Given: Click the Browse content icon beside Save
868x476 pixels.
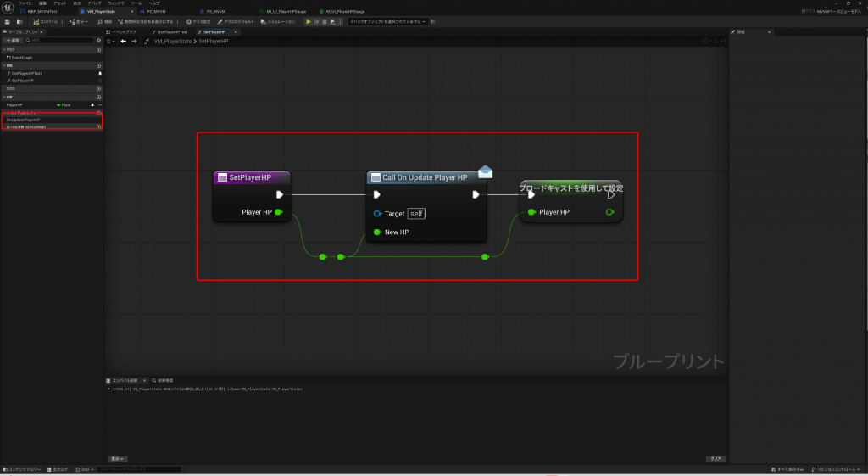Looking at the screenshot, I should (x=18, y=21).
